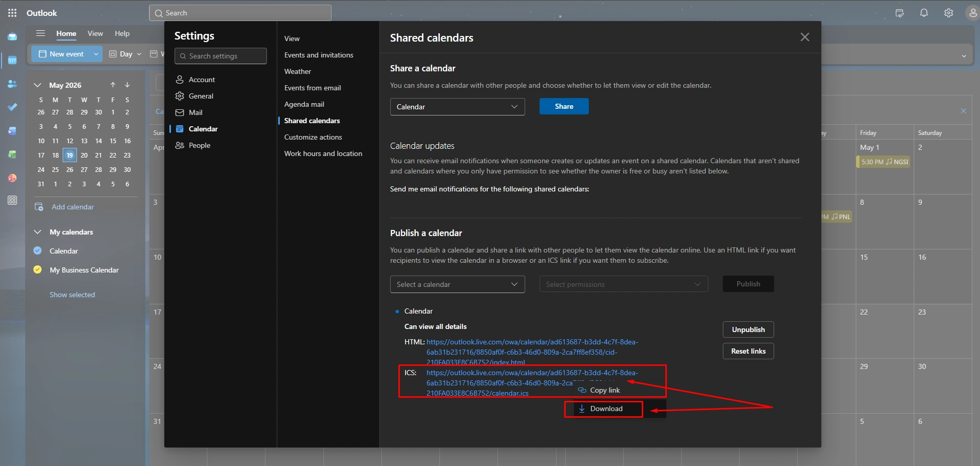The width and height of the screenshot is (980, 466).
Task: Launch Excel from the left rail
Action: [12, 154]
